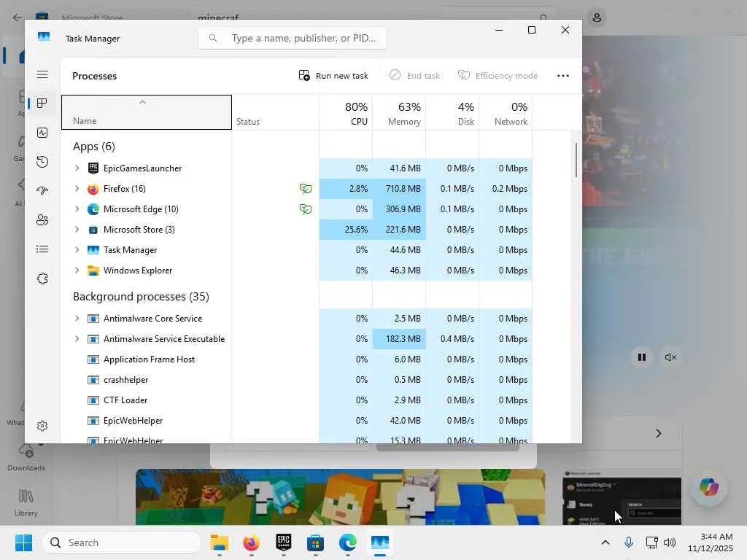The width and height of the screenshot is (747, 560).
Task: Expand the Microsoft Store (3) process group
Action: pyautogui.click(x=77, y=230)
